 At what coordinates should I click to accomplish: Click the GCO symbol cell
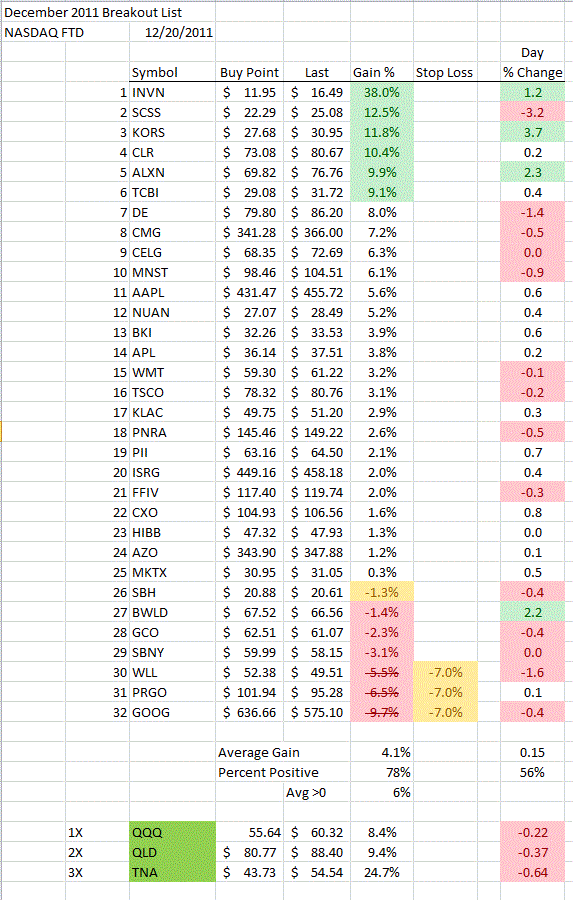coord(172,633)
